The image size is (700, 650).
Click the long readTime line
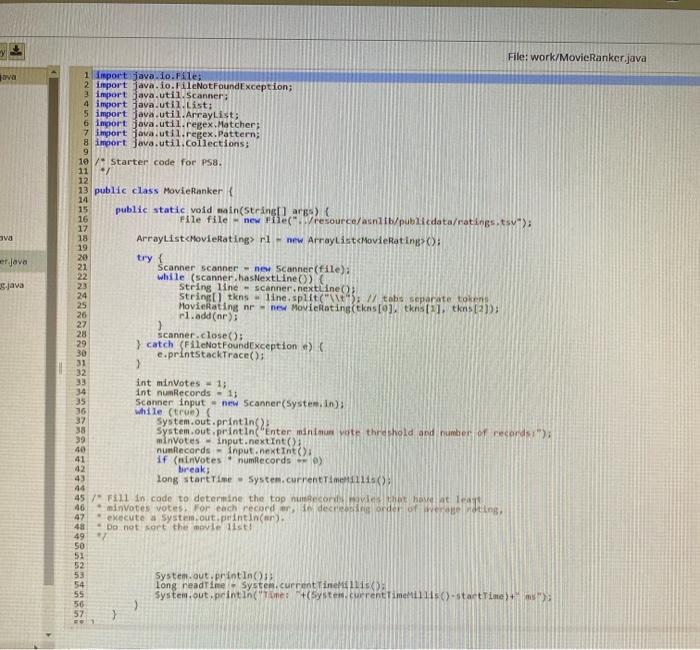pos(270,585)
